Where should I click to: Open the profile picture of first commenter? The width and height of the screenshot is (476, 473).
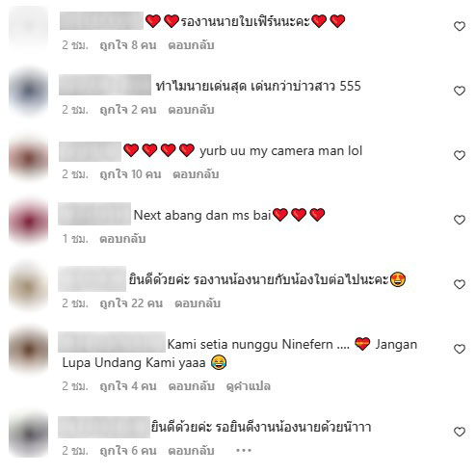coord(29,27)
